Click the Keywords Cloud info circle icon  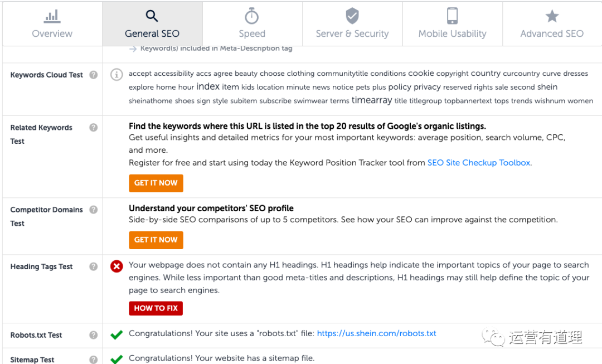[116, 75]
